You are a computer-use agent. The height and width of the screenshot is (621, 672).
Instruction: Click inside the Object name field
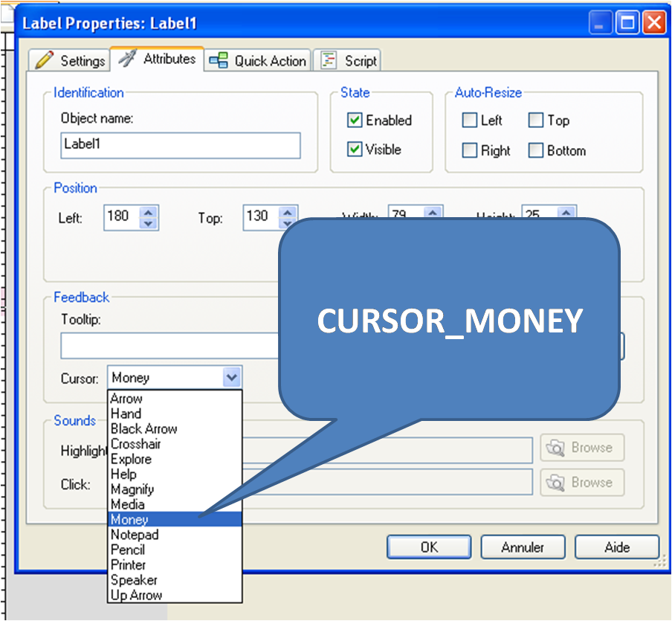180,146
